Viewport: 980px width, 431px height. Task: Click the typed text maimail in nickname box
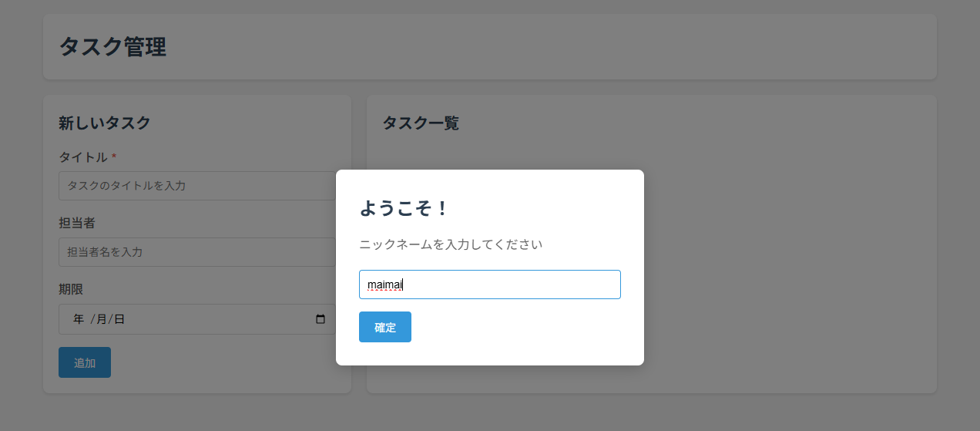tap(385, 285)
